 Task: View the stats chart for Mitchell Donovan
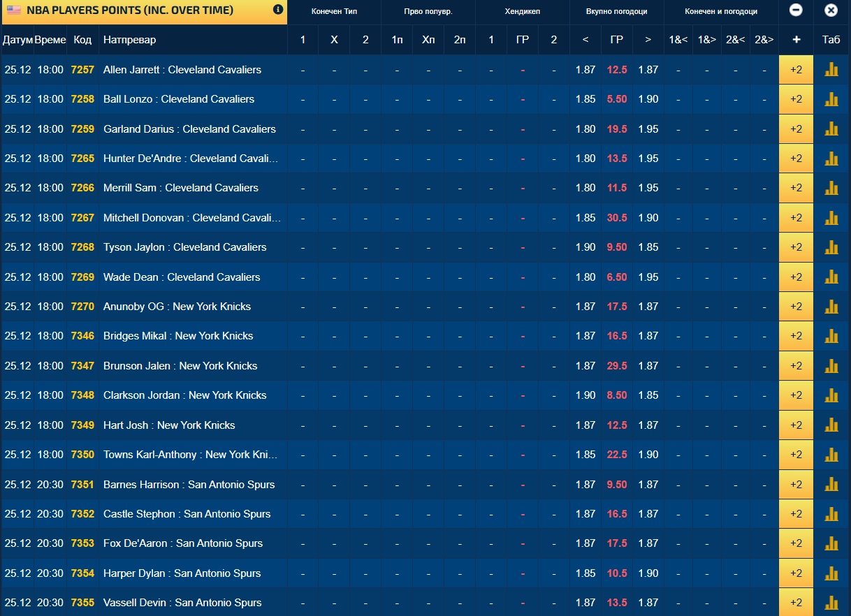point(831,218)
